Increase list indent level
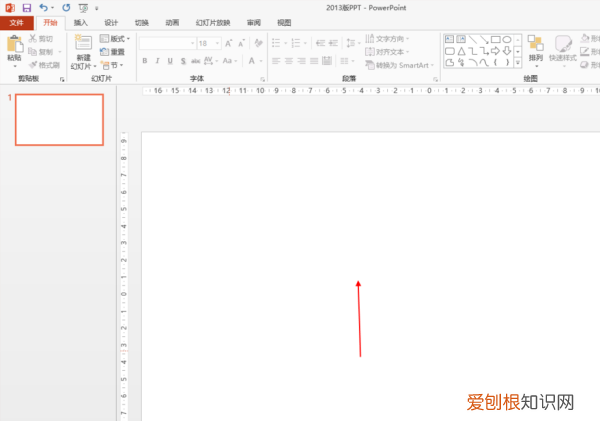This screenshot has width=600, height=421. 333,43
